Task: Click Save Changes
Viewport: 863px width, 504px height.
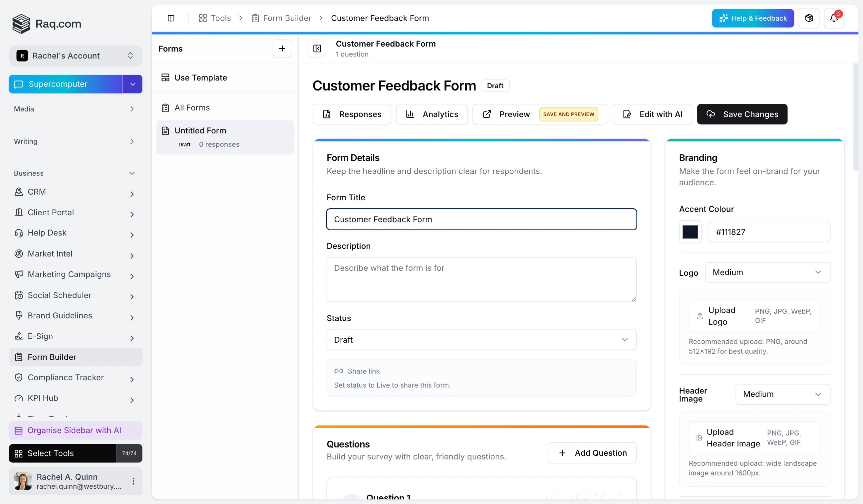Action: tap(742, 114)
